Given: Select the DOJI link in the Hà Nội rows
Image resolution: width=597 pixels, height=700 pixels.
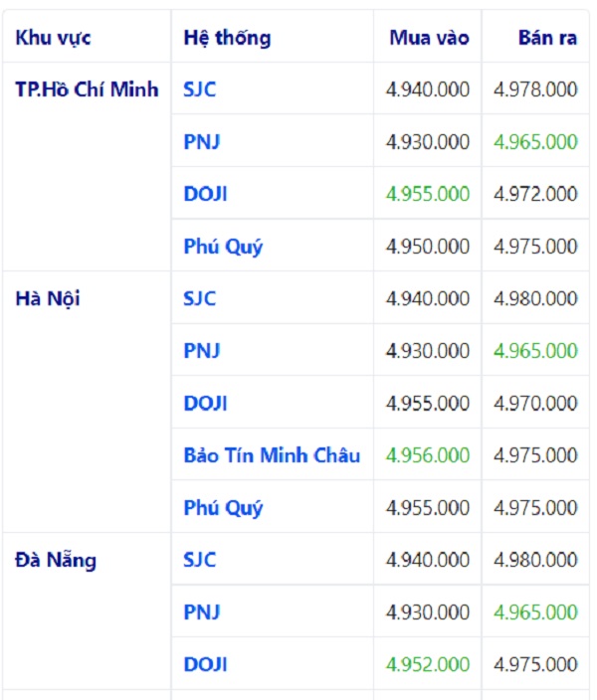Looking at the screenshot, I should click(x=206, y=404).
